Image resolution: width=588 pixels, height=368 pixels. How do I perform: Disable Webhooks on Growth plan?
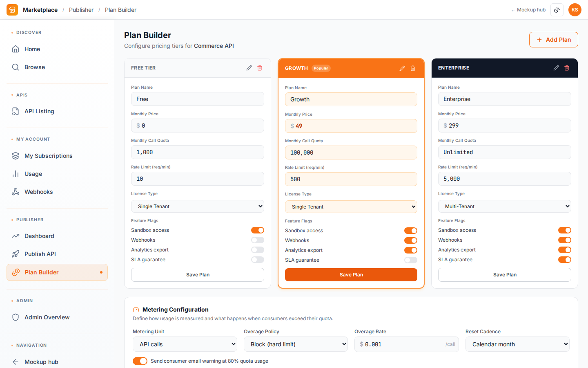[411, 240]
